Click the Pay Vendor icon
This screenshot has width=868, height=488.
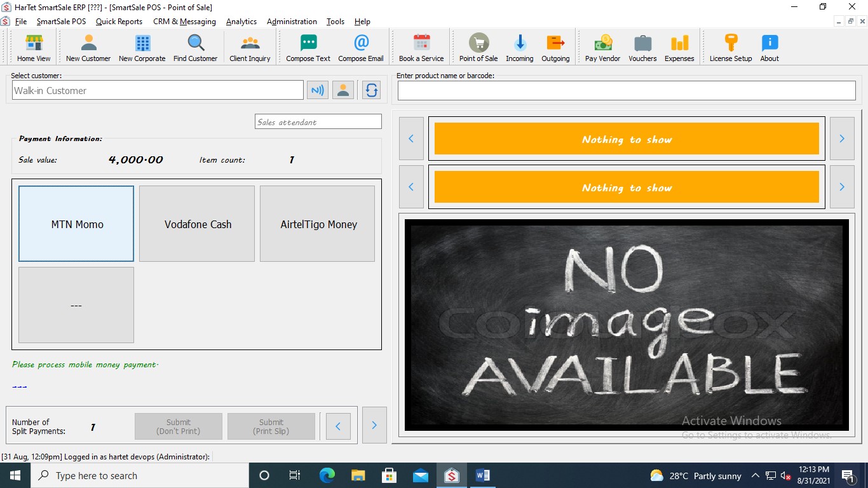(x=602, y=48)
